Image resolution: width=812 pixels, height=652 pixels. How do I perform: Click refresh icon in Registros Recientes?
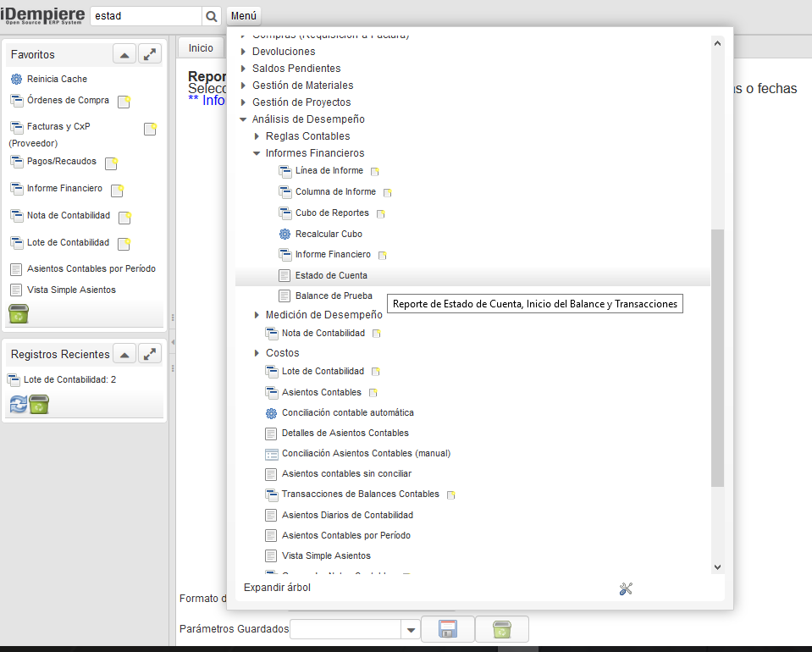18,404
